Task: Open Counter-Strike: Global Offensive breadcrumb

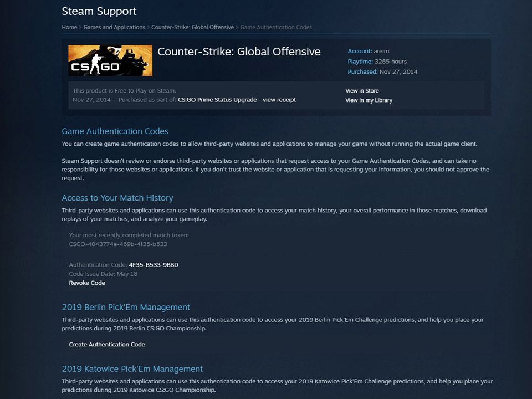Action: [192, 27]
